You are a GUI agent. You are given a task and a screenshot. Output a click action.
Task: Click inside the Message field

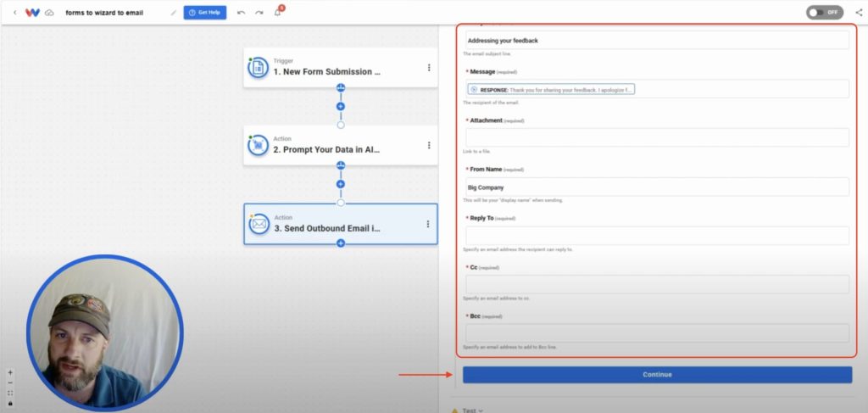(657, 89)
